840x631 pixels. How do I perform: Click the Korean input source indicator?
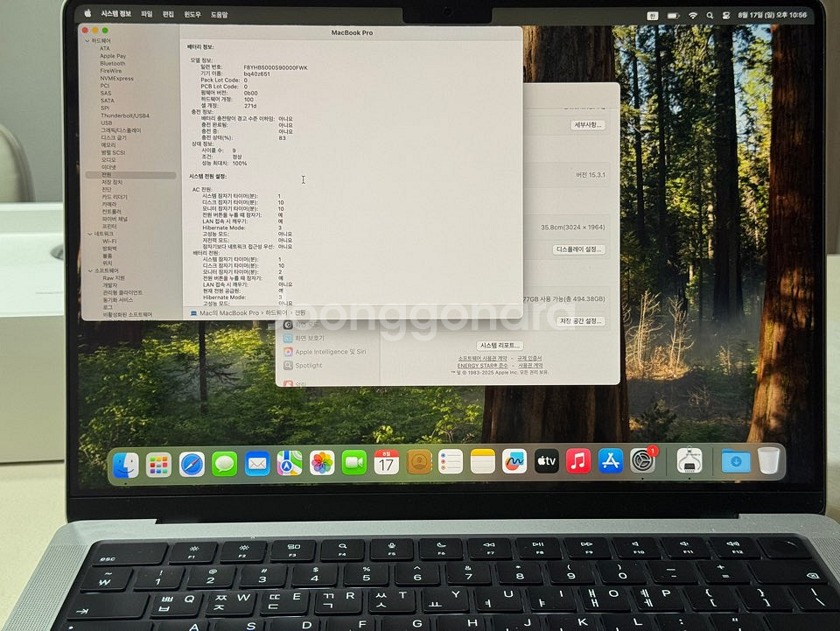(652, 16)
